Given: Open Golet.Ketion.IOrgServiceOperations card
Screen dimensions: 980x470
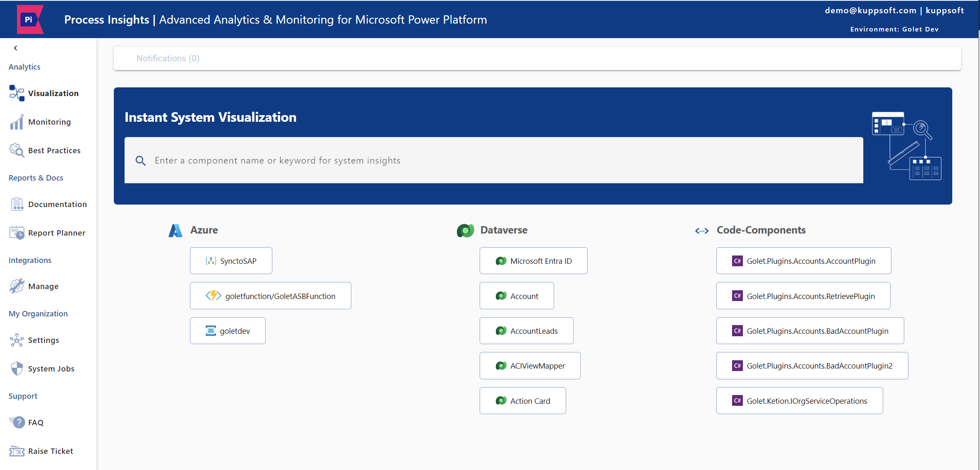Looking at the screenshot, I should click(800, 400).
